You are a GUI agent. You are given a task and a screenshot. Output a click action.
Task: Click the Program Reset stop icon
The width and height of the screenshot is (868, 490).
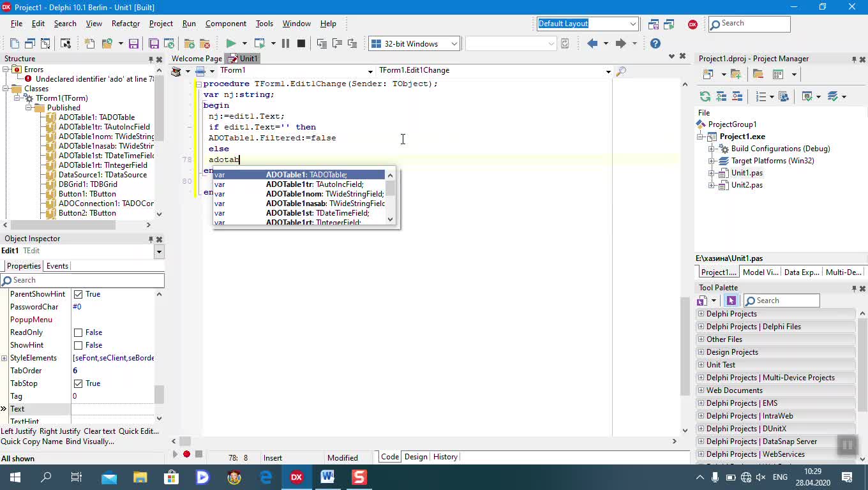pyautogui.click(x=301, y=43)
